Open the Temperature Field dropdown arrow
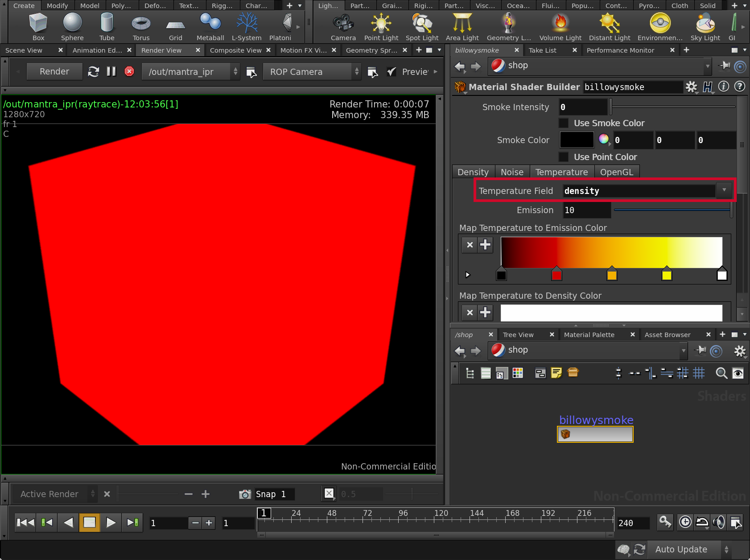 pos(724,190)
